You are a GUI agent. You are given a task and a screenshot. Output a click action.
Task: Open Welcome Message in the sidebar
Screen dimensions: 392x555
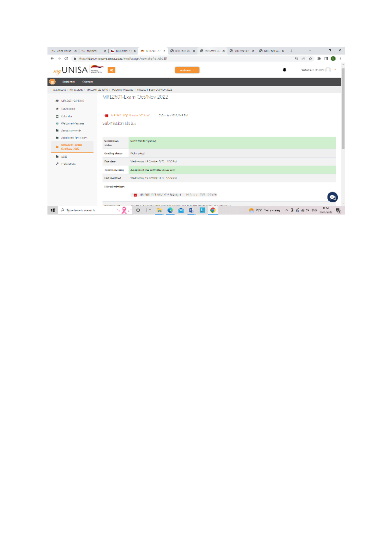(x=73, y=124)
